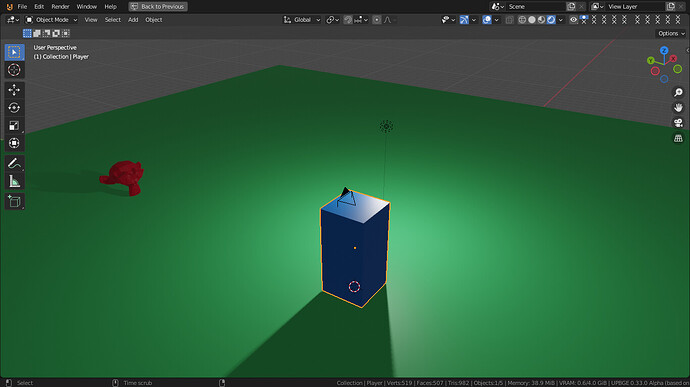Set selection mode to Invert

(56, 33)
